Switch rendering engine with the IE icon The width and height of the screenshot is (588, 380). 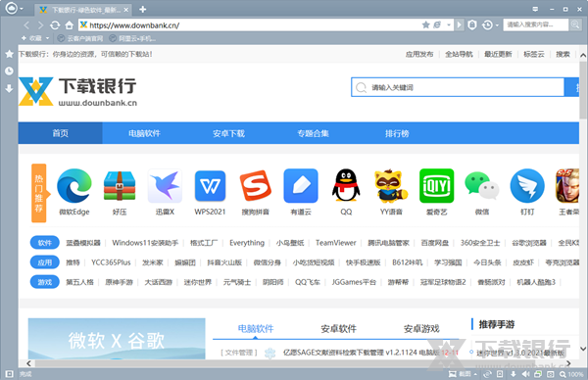pyautogui.click(x=437, y=25)
